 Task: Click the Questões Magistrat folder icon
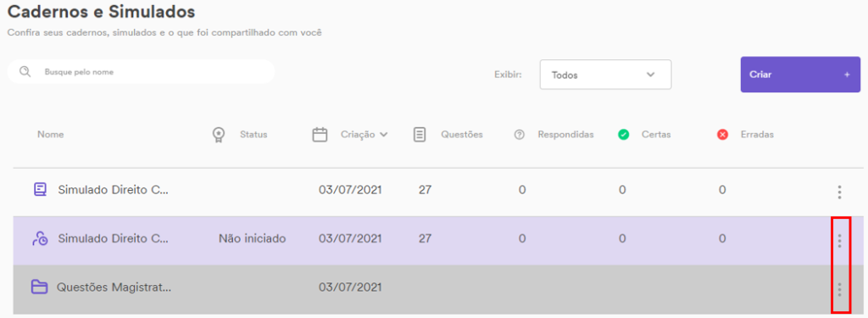39,287
